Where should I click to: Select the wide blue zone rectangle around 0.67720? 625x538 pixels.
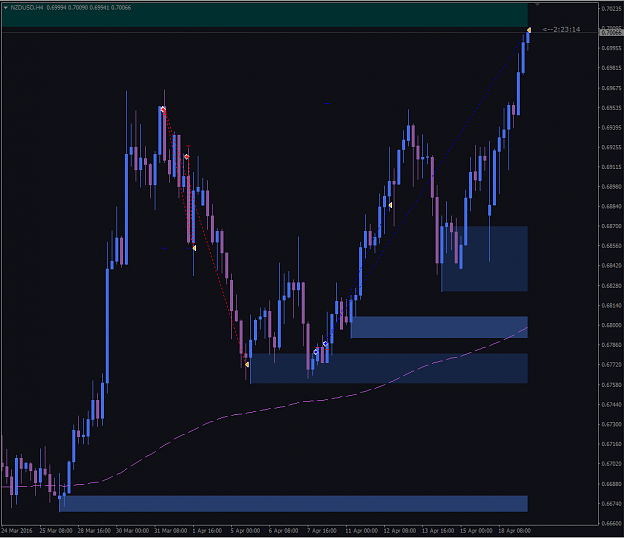pyautogui.click(x=389, y=368)
